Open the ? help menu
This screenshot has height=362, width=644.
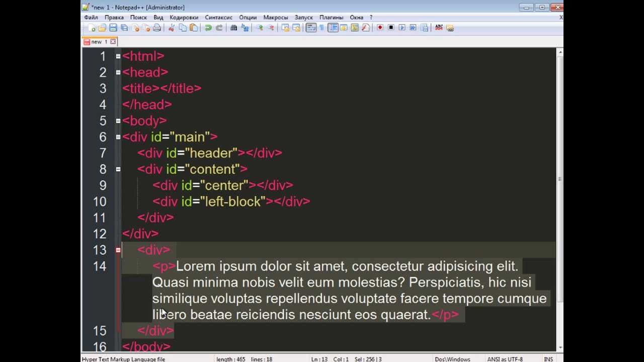tap(371, 17)
